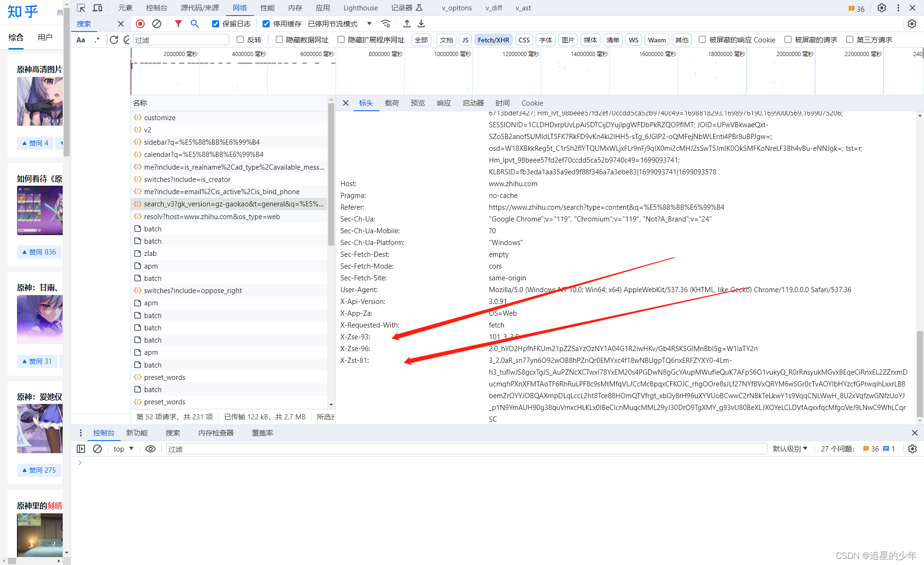Clear the network log
The height and width of the screenshot is (565, 924).
(157, 24)
